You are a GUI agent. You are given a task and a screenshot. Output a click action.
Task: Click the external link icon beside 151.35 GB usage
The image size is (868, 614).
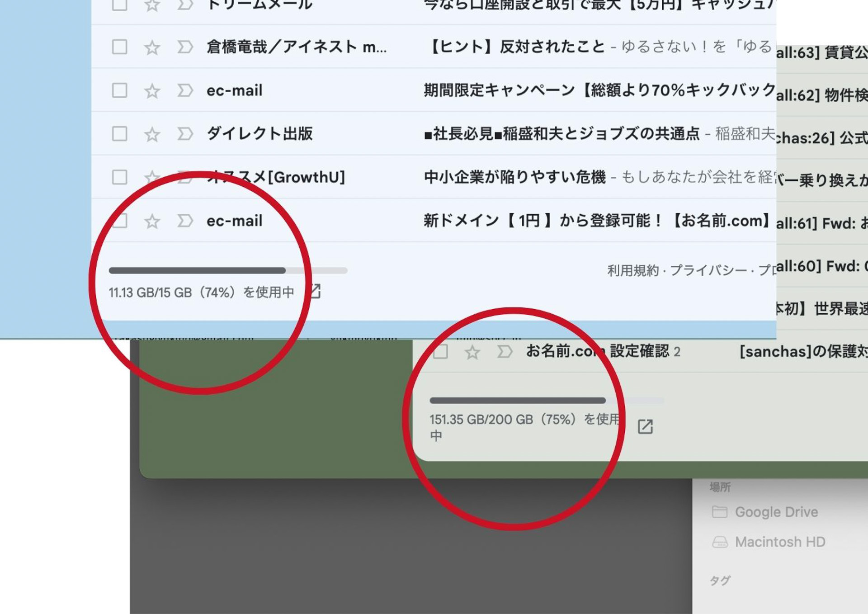click(x=646, y=425)
